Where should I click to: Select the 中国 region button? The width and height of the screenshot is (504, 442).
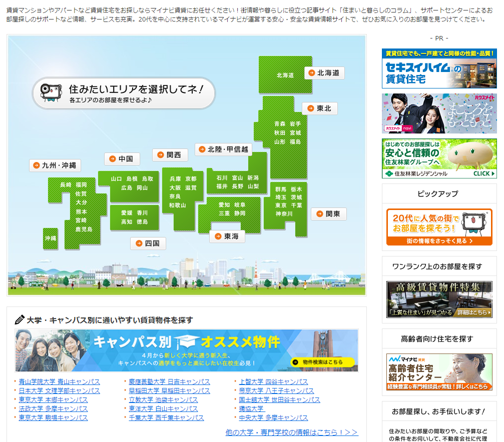122,158
